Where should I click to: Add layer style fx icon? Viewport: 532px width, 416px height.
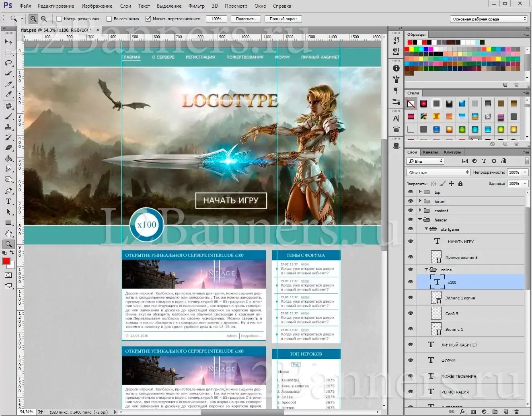pos(462,412)
